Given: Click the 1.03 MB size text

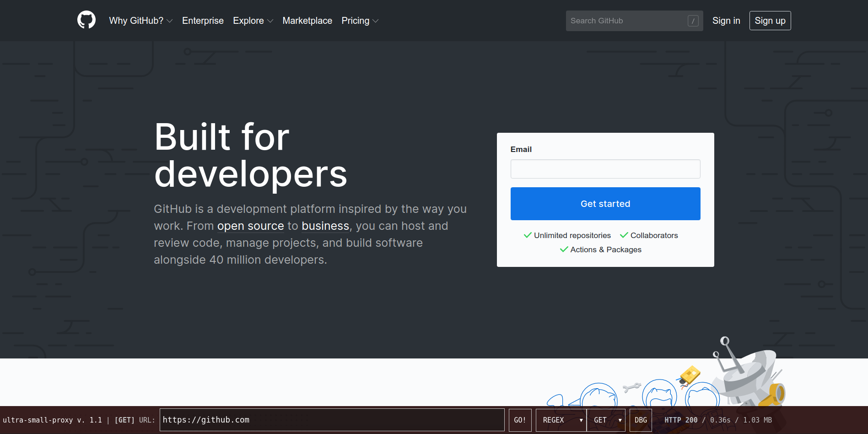Looking at the screenshot, I should [757, 420].
